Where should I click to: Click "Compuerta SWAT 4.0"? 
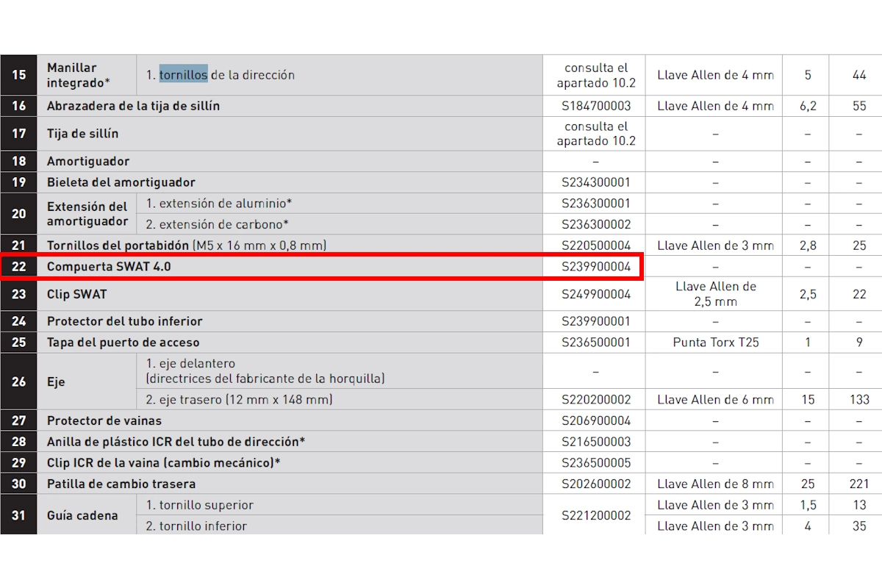(x=109, y=267)
